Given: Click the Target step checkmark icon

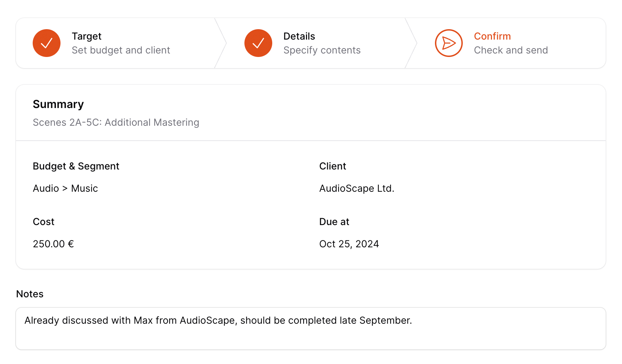Looking at the screenshot, I should 47,43.
